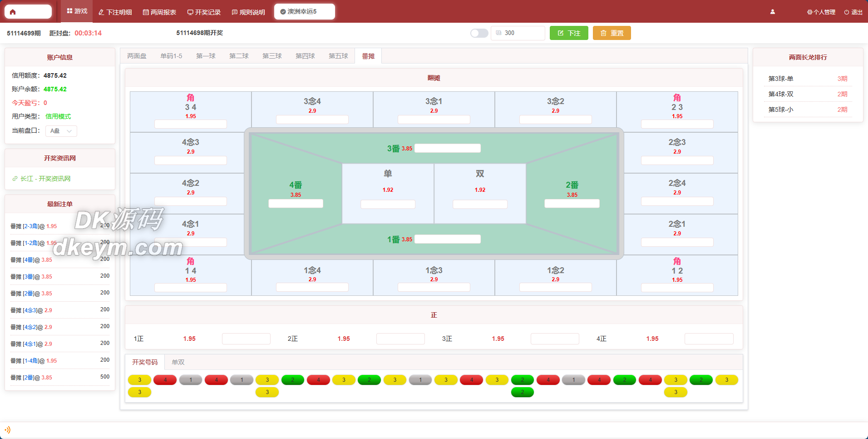Expand the A盘 dropdown

point(61,131)
